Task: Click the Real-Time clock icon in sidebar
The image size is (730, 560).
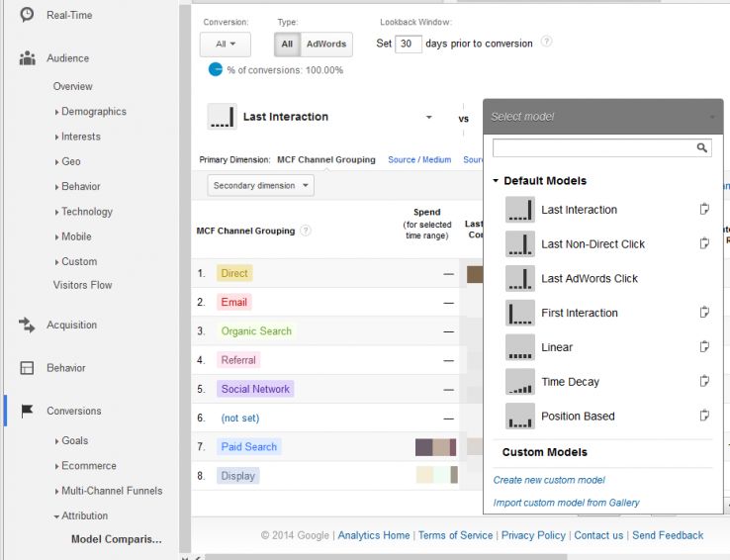Action: tap(27, 15)
